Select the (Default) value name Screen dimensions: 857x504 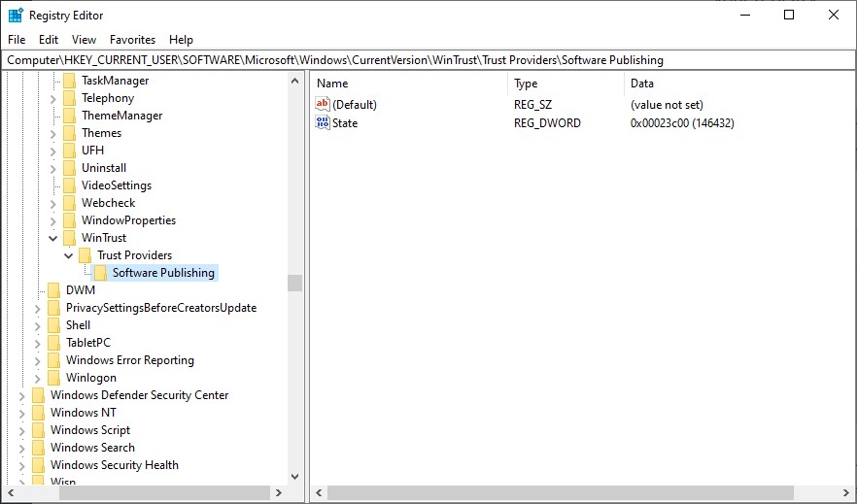point(355,104)
